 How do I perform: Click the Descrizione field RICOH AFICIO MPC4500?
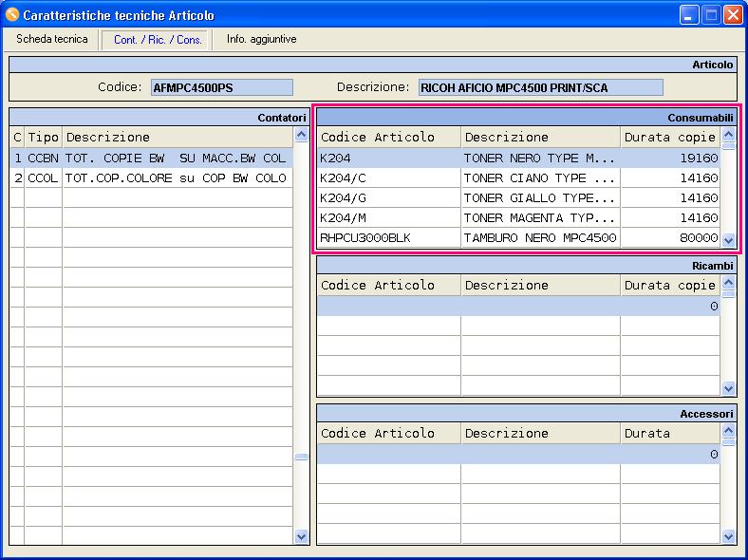click(x=540, y=87)
